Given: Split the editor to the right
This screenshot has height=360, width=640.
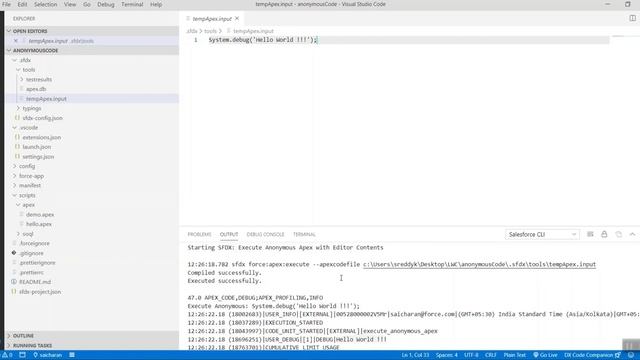Looking at the screenshot, I should pos(632,18).
